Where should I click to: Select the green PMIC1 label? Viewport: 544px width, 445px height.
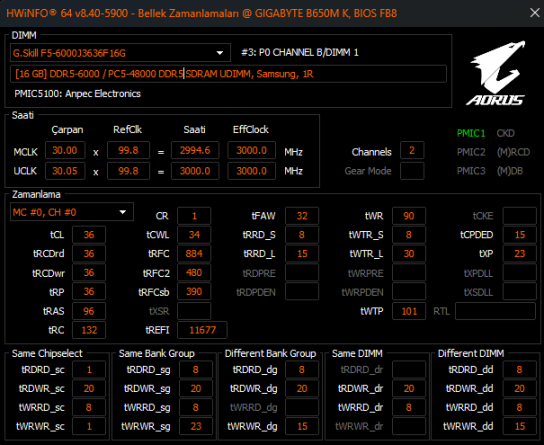tap(471, 133)
